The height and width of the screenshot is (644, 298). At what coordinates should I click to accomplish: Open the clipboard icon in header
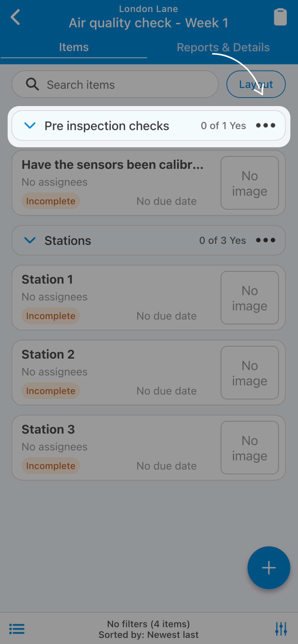point(280,17)
